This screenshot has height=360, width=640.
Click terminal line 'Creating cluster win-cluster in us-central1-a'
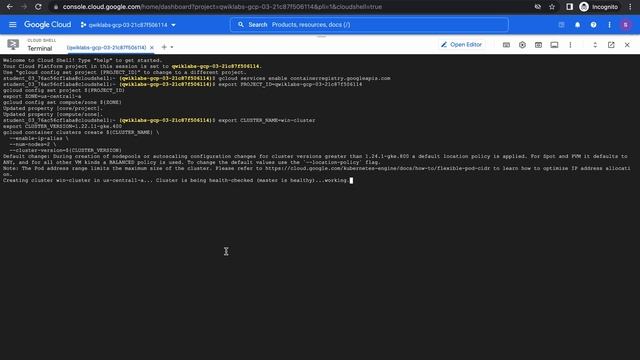pyautogui.click(x=78, y=180)
